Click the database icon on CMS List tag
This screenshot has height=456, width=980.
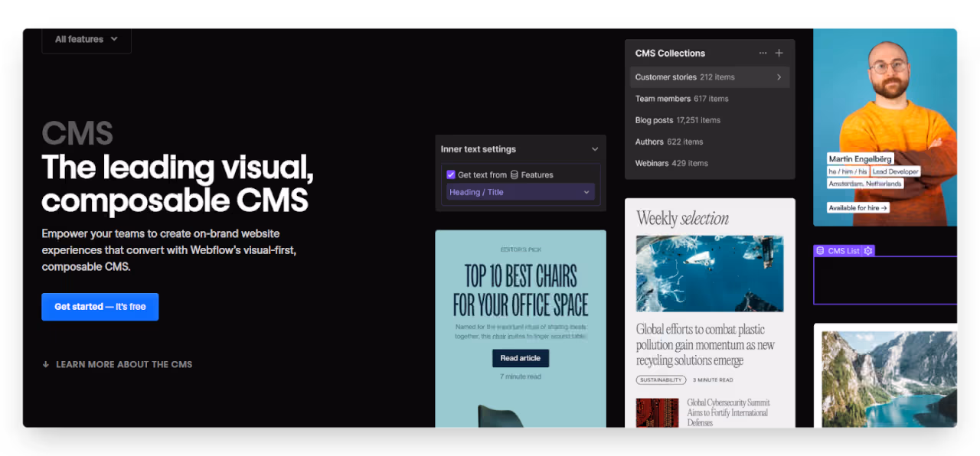click(820, 251)
